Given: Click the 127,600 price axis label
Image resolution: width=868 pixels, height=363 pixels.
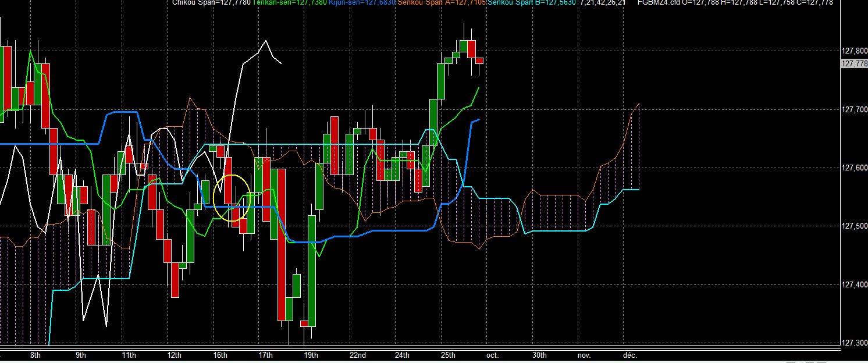Looking at the screenshot, I should click(x=853, y=168).
